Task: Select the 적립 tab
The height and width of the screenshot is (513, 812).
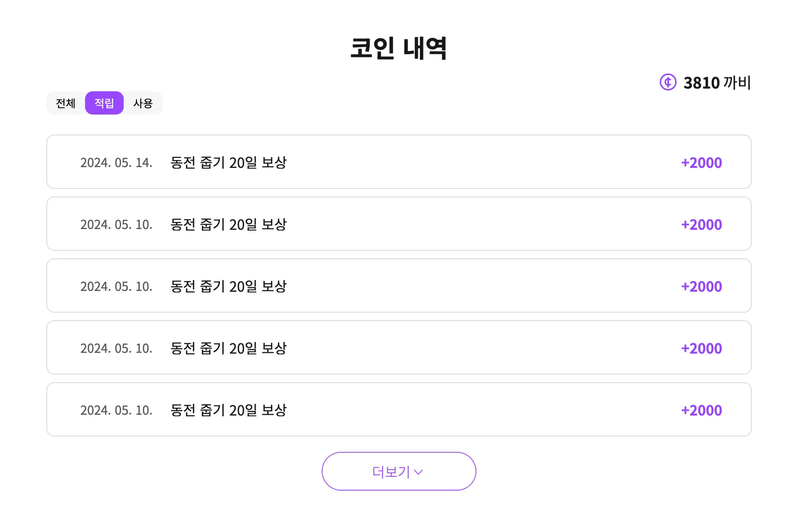Action: pyautogui.click(x=104, y=103)
